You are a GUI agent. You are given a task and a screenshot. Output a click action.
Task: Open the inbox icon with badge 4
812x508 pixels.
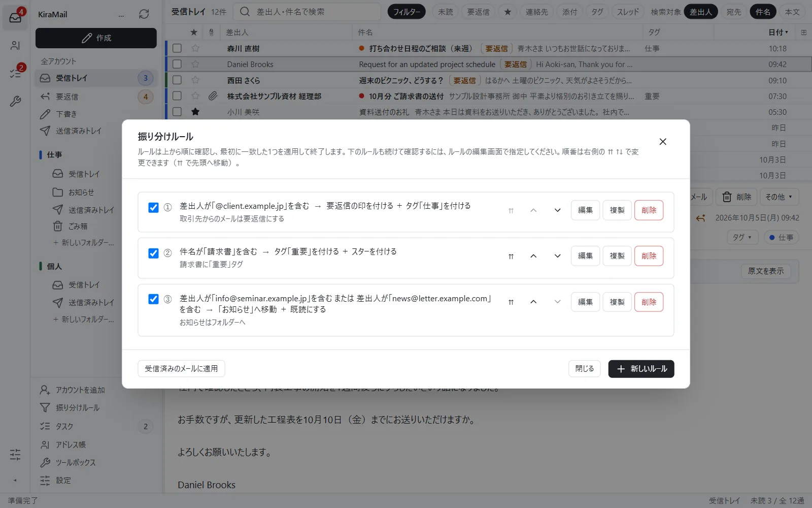point(15,18)
